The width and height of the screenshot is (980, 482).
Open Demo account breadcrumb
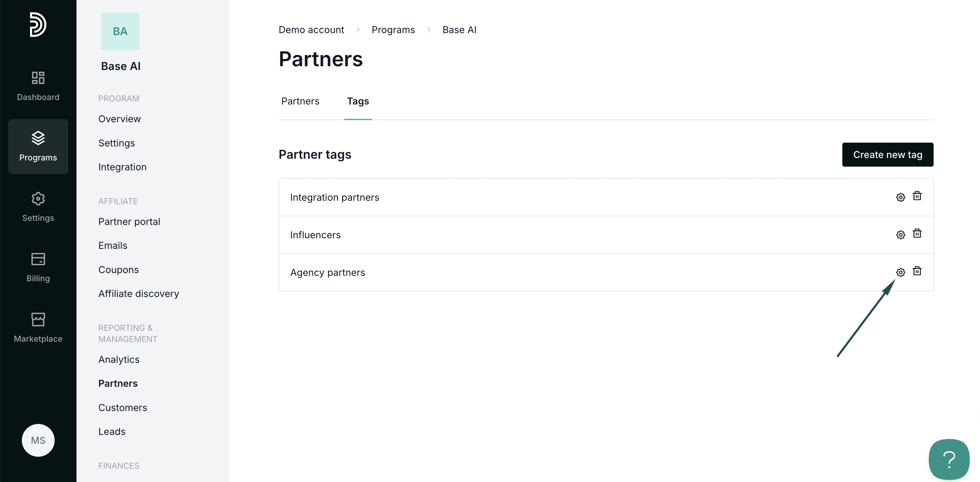tap(311, 30)
